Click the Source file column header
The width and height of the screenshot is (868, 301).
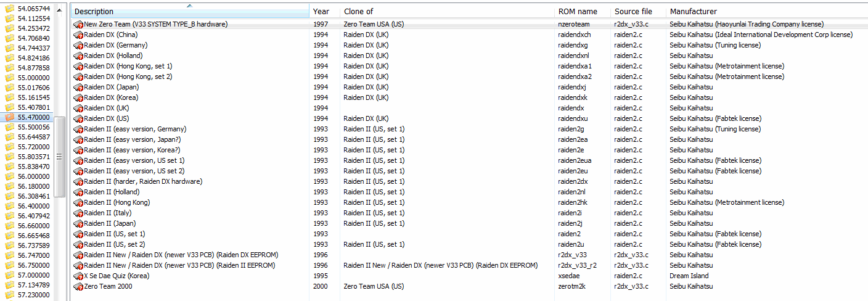pyautogui.click(x=633, y=12)
